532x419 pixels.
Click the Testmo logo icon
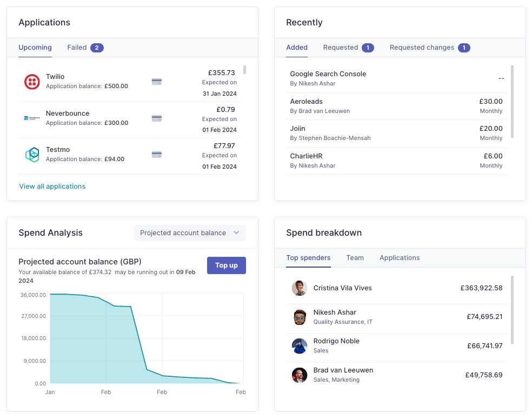(x=32, y=155)
